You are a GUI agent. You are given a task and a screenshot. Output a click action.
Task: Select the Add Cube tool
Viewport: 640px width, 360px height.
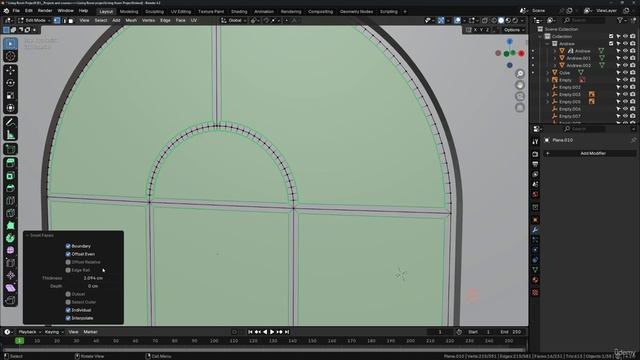(x=11, y=149)
